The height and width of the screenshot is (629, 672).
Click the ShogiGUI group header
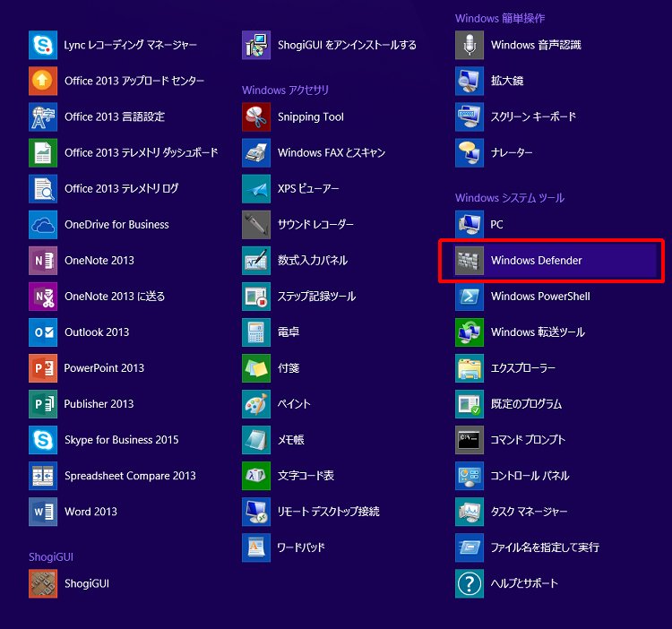(x=50, y=557)
